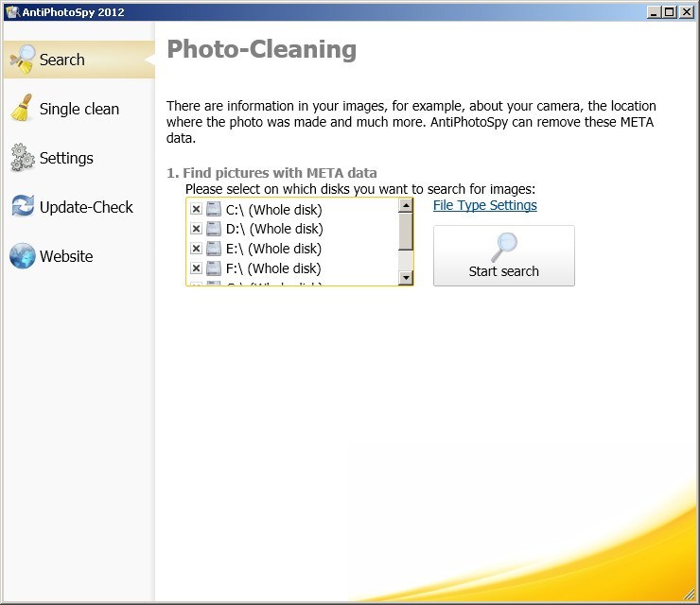Click the Update-Check refresh arrows icon

[x=23, y=206]
